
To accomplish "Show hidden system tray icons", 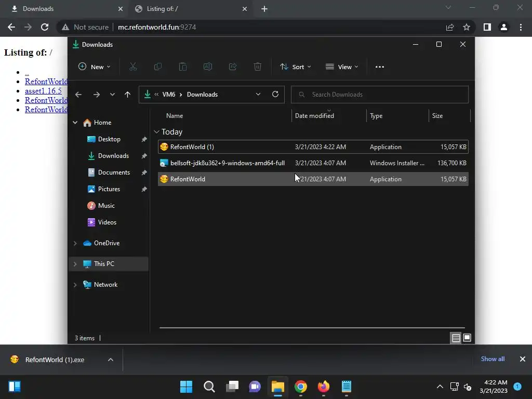I will pyautogui.click(x=440, y=387).
